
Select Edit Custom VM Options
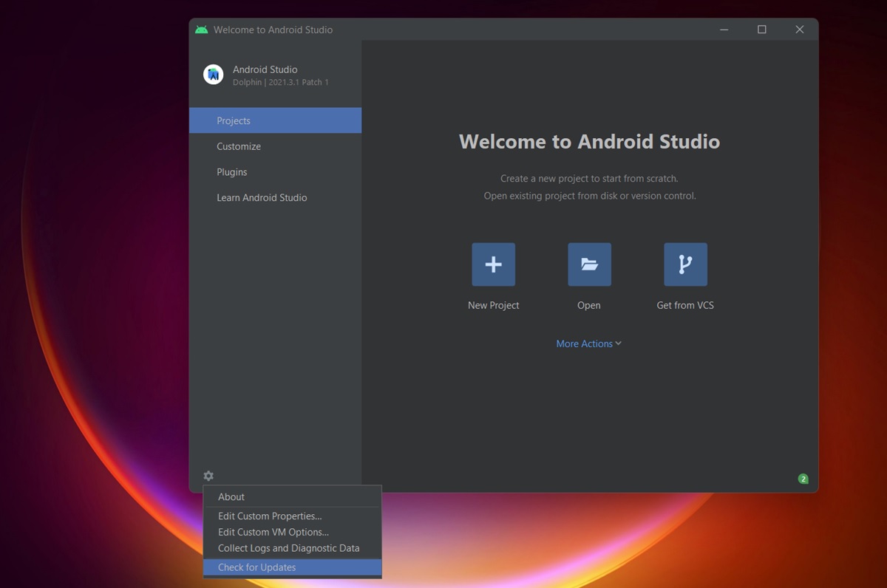click(273, 532)
